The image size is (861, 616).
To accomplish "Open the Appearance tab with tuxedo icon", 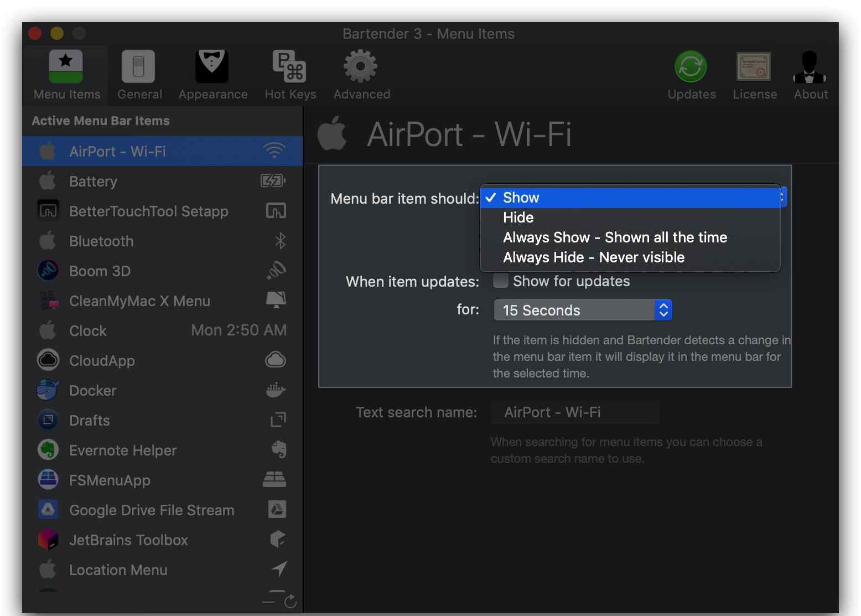I will pyautogui.click(x=212, y=75).
